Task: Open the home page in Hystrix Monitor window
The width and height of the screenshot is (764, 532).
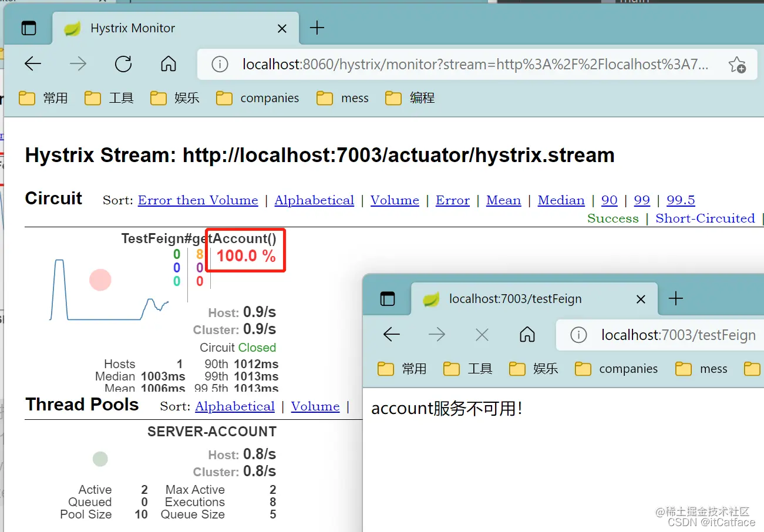Action: (169, 64)
